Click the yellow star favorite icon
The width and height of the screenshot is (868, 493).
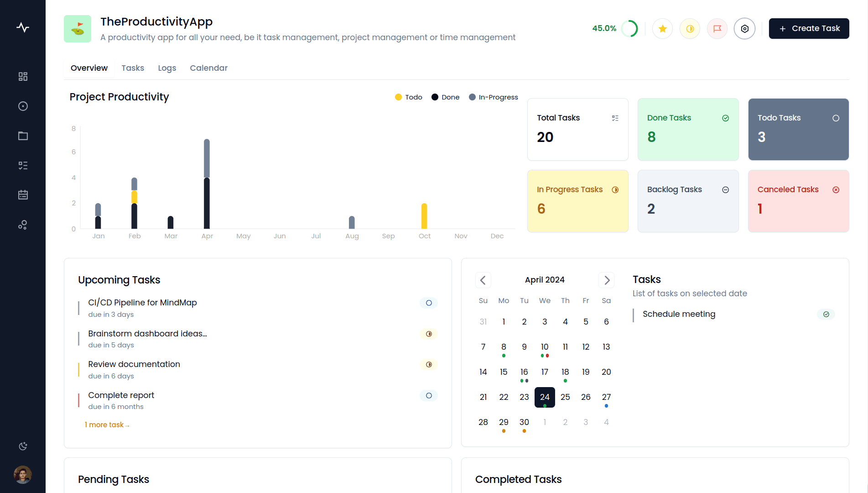(x=662, y=28)
